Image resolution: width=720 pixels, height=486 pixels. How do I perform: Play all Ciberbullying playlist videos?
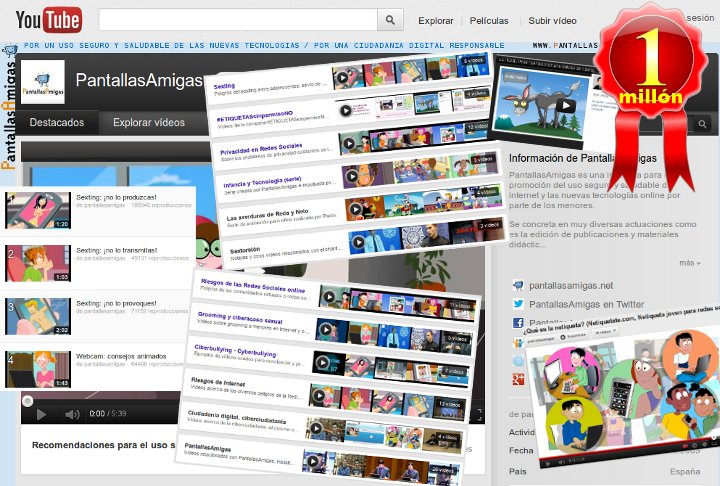(322, 362)
